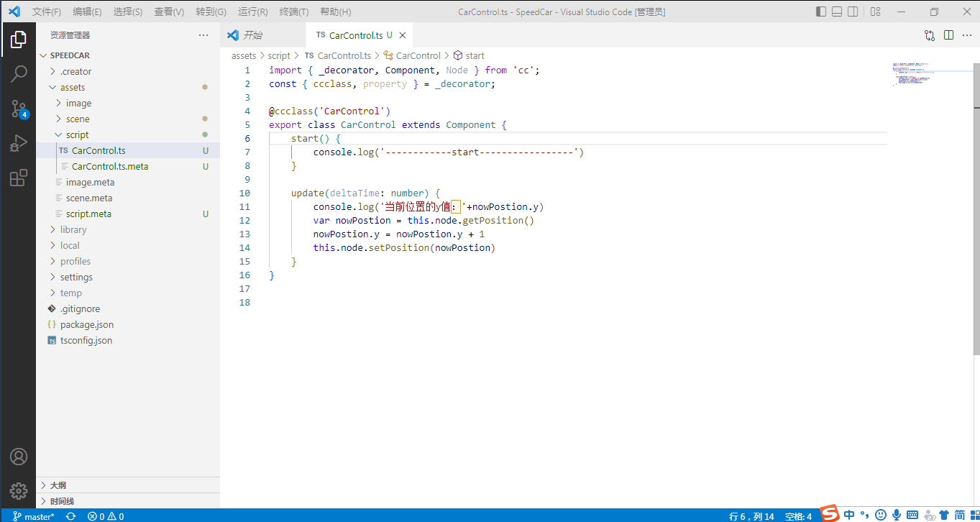Open the Search view in activity bar
980x522 pixels.
19,73
